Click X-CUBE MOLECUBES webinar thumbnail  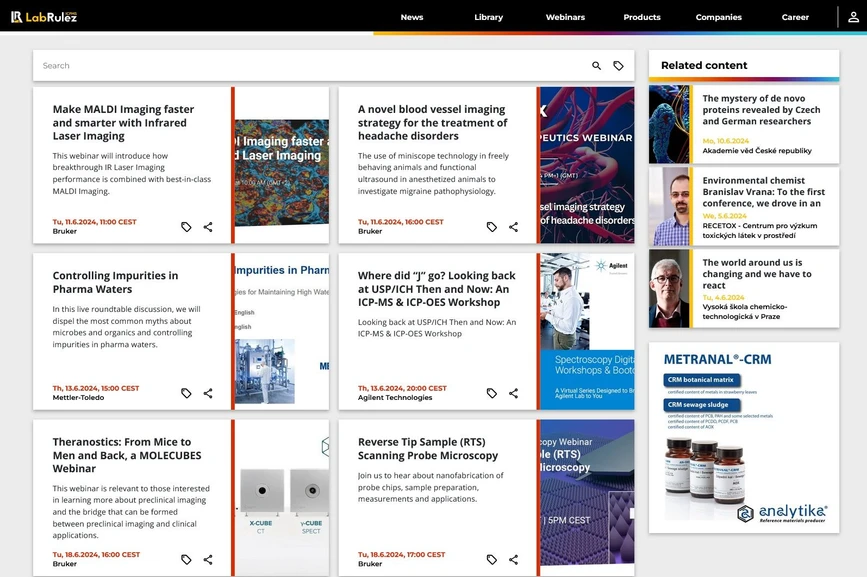(282, 497)
